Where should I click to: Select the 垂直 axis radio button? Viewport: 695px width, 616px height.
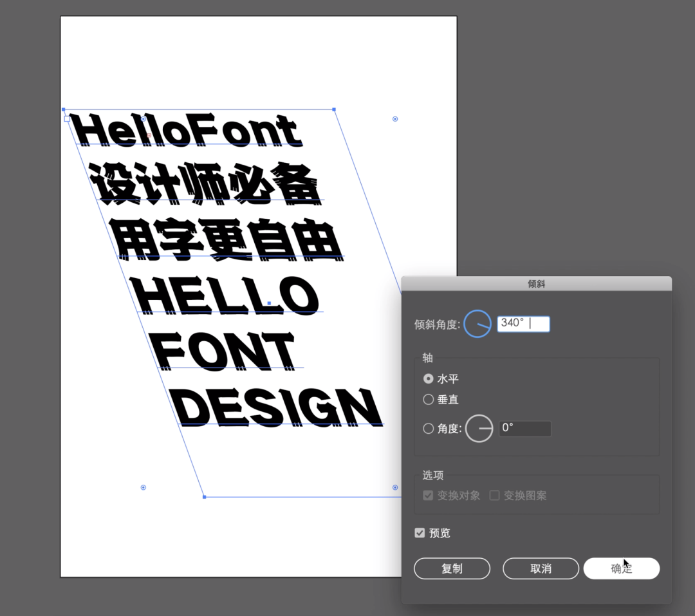(x=429, y=400)
